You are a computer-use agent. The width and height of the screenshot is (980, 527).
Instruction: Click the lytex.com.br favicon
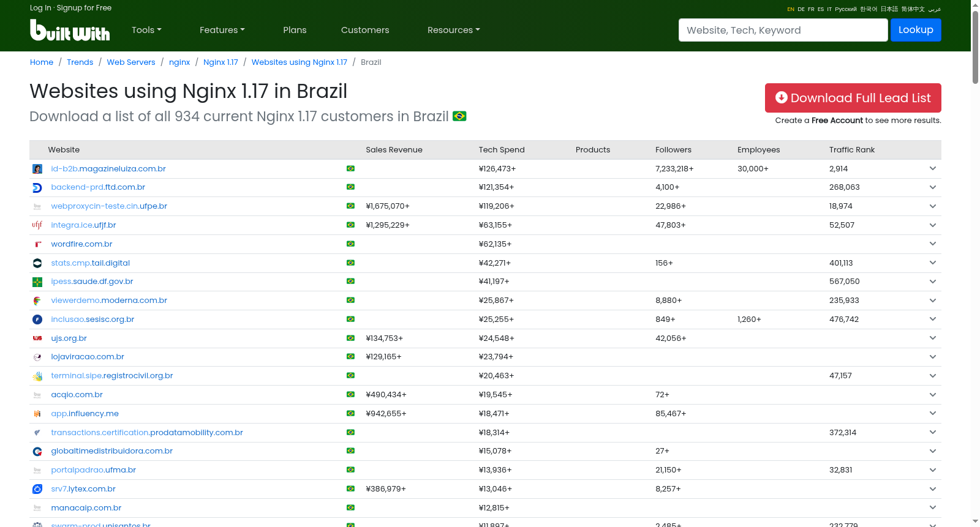pos(37,489)
